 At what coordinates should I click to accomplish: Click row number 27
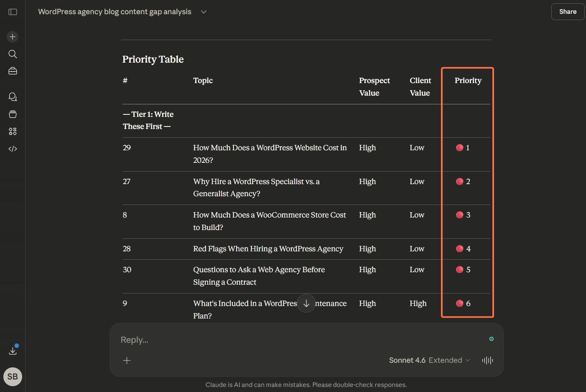click(x=127, y=182)
